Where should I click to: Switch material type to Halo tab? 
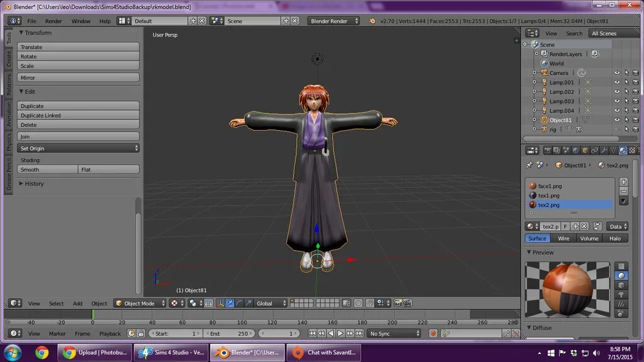[x=615, y=238]
